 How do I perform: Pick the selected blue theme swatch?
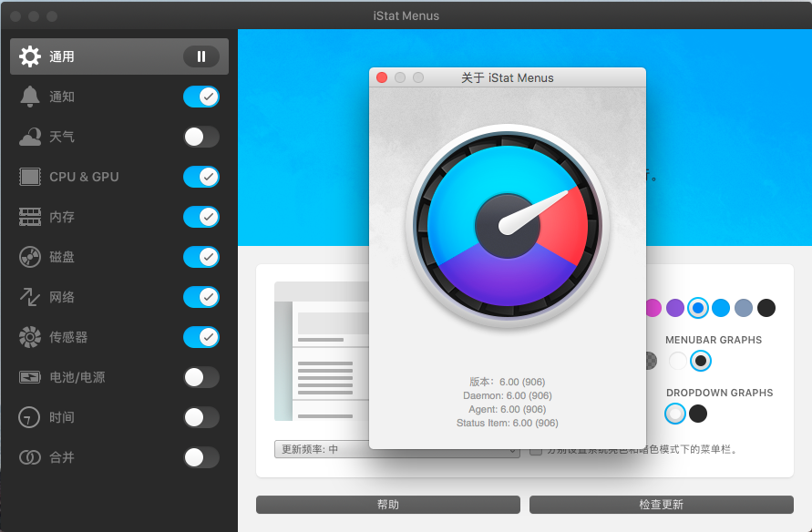point(698,308)
